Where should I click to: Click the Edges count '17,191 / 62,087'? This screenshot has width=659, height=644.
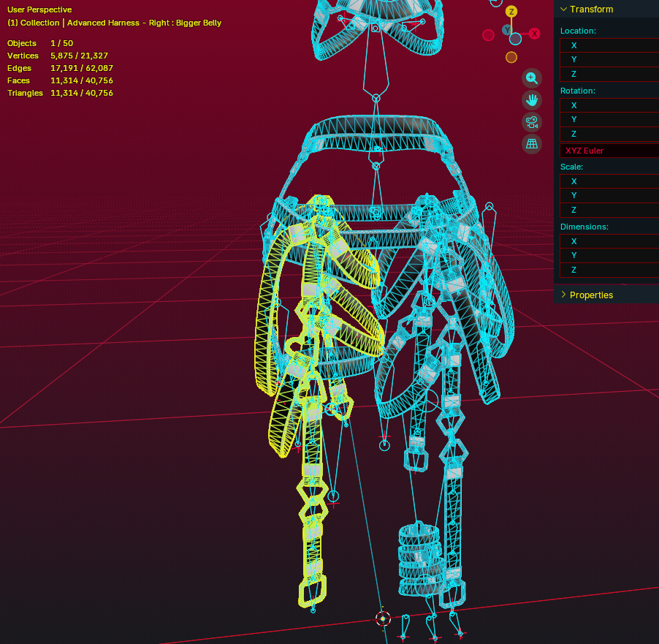click(82, 68)
